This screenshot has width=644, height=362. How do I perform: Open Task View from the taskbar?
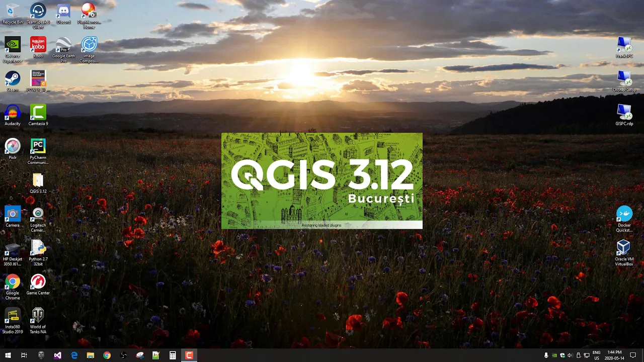(24, 355)
